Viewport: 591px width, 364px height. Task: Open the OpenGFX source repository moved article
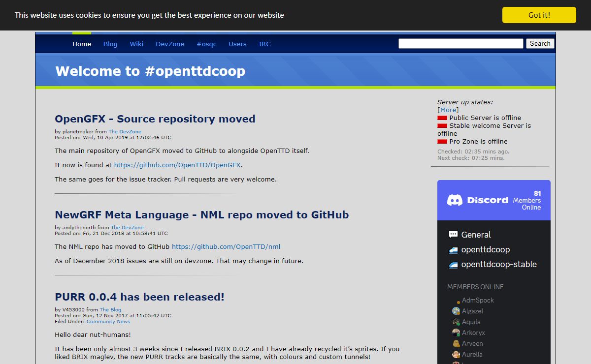pyautogui.click(x=155, y=119)
